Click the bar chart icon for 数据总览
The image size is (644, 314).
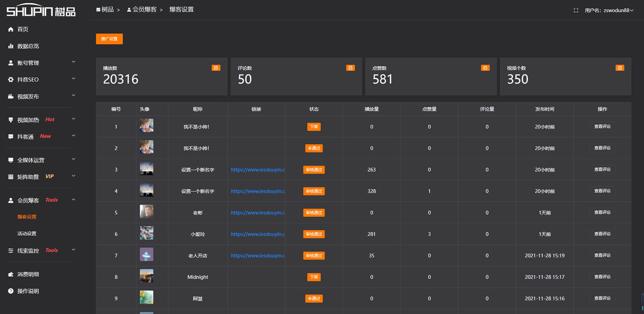[x=11, y=46]
